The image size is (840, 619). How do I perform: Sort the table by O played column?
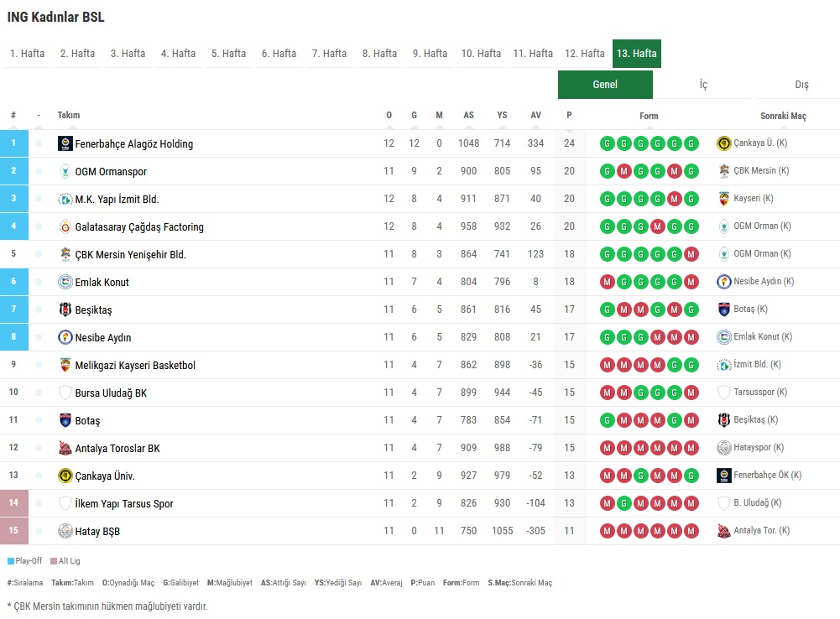click(389, 115)
